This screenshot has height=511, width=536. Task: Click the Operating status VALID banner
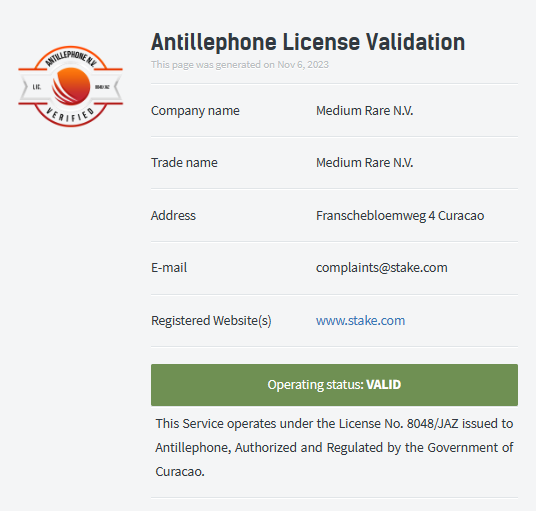click(x=334, y=385)
